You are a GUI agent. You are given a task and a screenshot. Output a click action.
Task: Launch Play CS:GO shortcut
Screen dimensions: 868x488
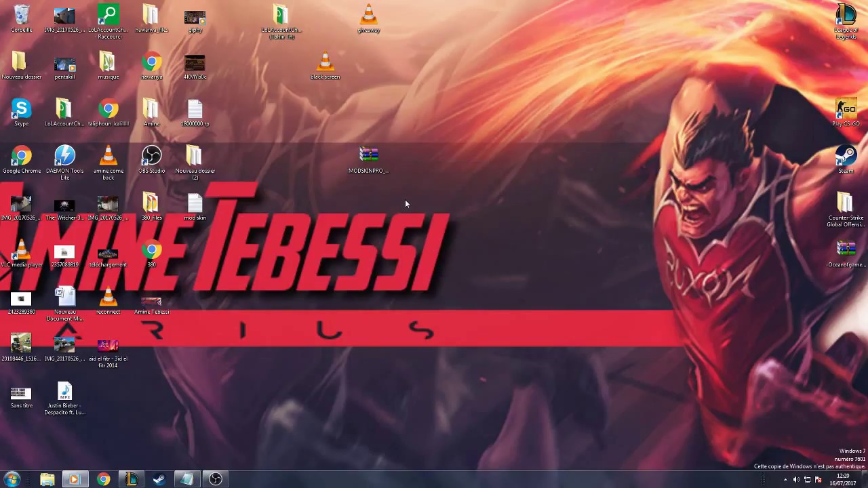point(846,113)
